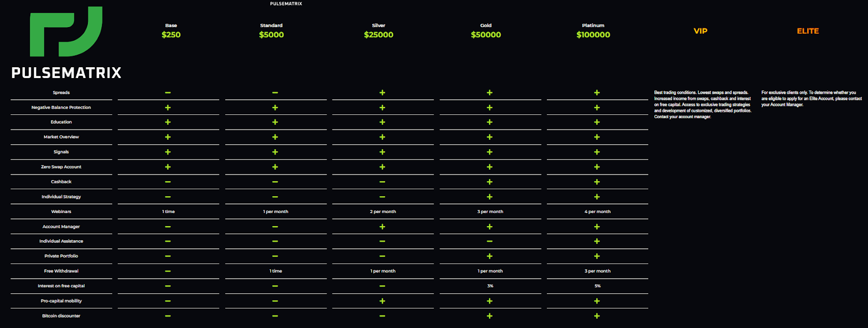This screenshot has height=328, width=868.
Task: Click the Negative Balance Protection row label
Action: (61, 107)
